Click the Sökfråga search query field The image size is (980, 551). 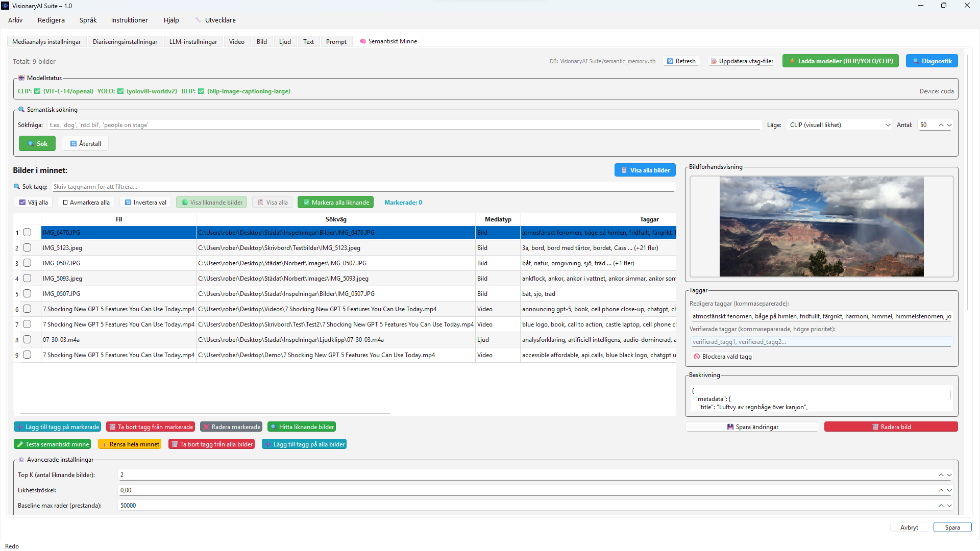click(403, 125)
